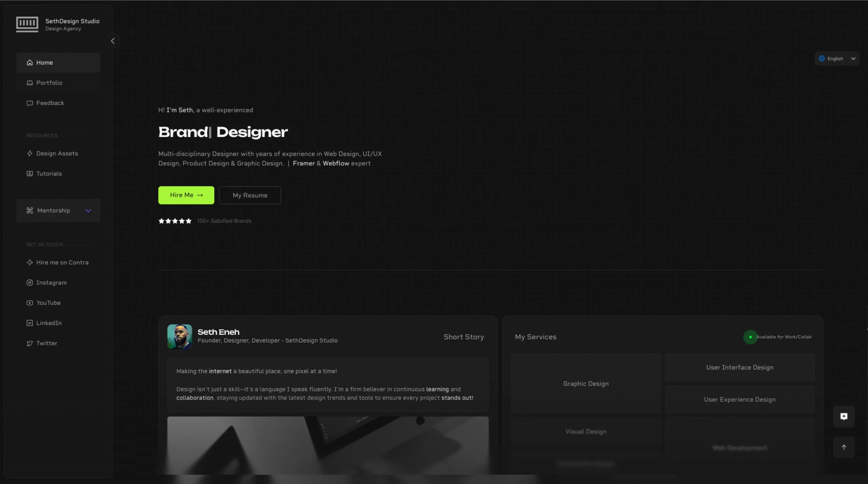
Task: Click the Design Assets lightning icon
Action: [30, 154]
